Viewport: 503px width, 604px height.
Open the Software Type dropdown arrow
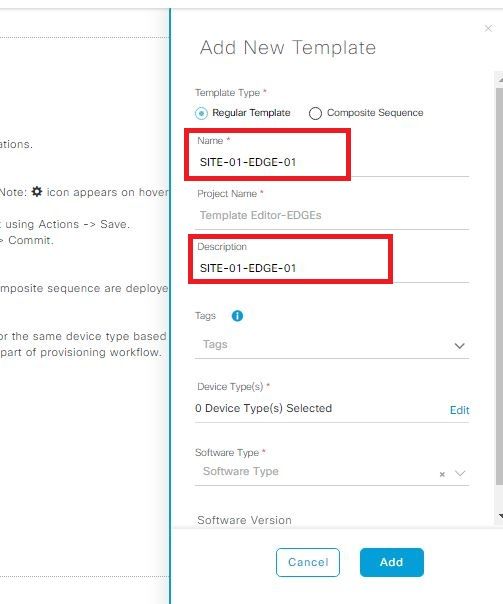click(x=460, y=473)
